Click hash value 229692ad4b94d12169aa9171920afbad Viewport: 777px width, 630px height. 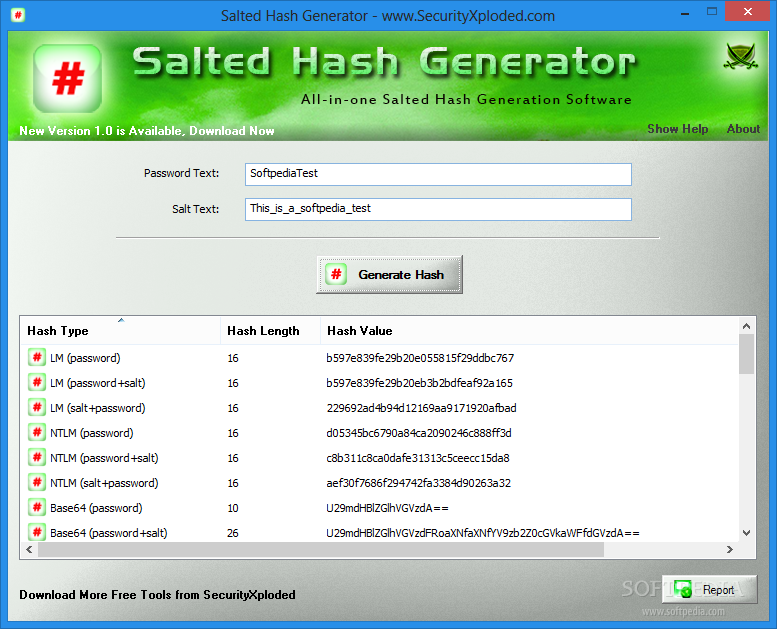click(x=421, y=408)
